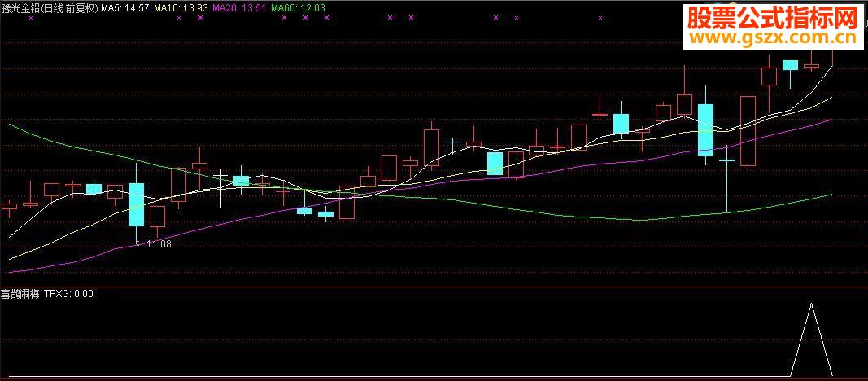868x381 pixels.
Task: Click the www.gszx.com.cn link
Action: click(773, 37)
